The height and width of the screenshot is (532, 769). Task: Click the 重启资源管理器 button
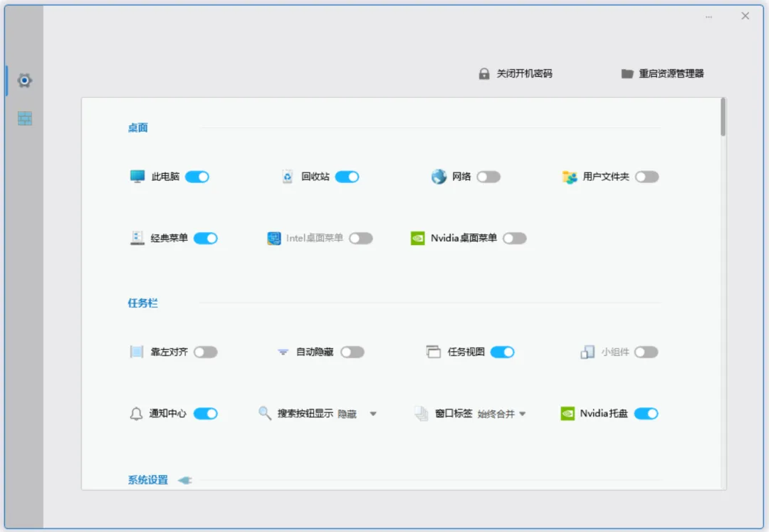[662, 73]
